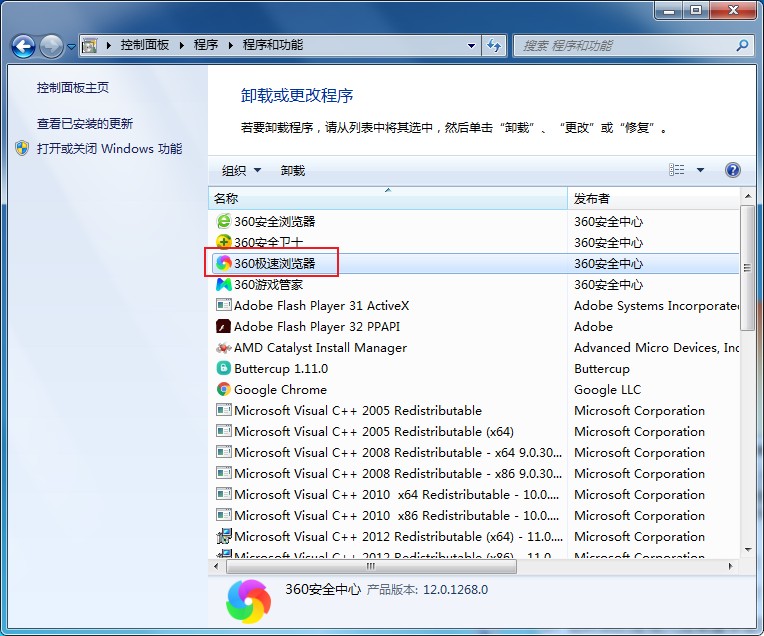
Task: Click the shield icon beside Windows 功能
Action: coord(22,148)
